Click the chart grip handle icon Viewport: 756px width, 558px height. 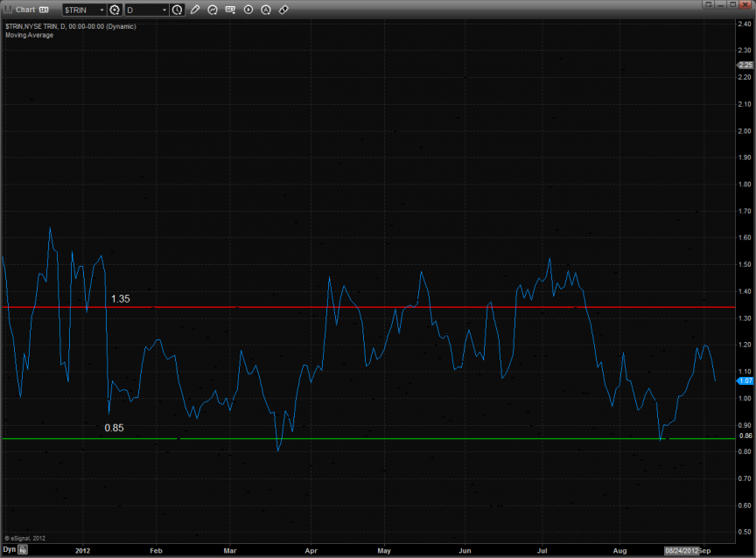click(7, 10)
